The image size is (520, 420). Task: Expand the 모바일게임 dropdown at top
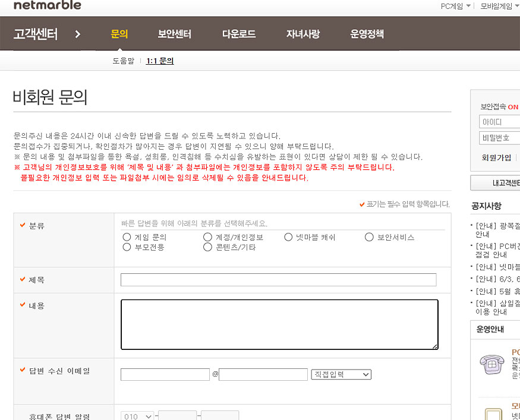coord(499,7)
